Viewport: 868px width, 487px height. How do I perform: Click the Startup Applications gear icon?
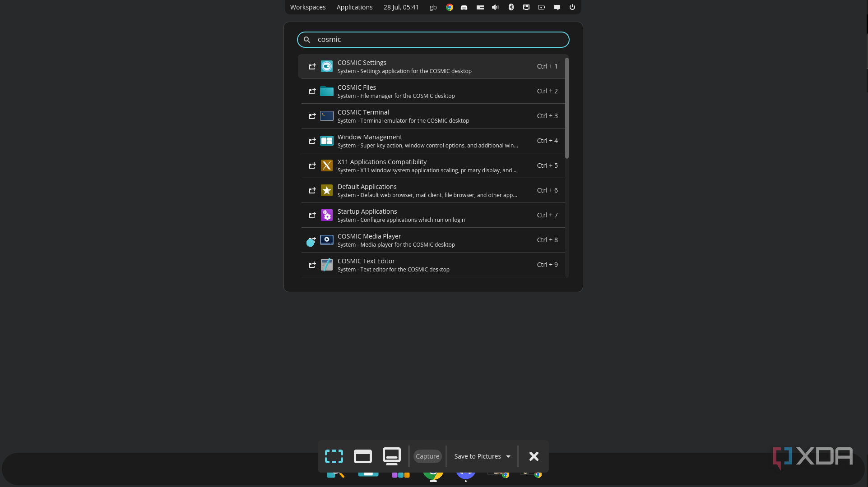tap(327, 215)
